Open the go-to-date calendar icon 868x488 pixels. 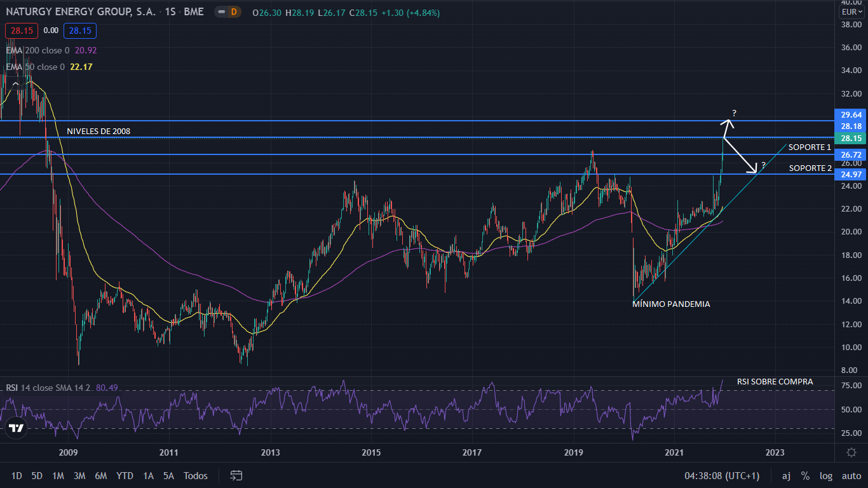coord(236,475)
